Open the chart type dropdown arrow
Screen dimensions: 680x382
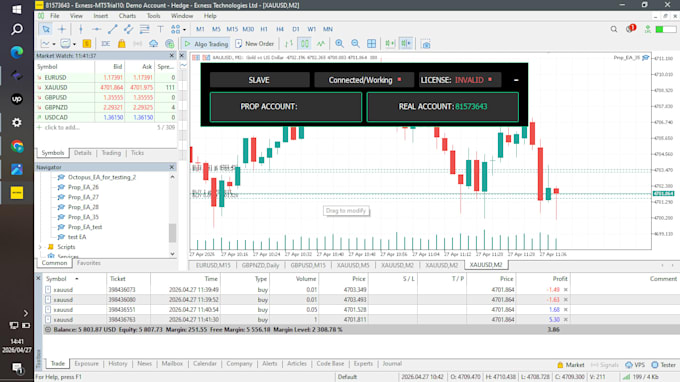pyautogui.click(x=54, y=44)
